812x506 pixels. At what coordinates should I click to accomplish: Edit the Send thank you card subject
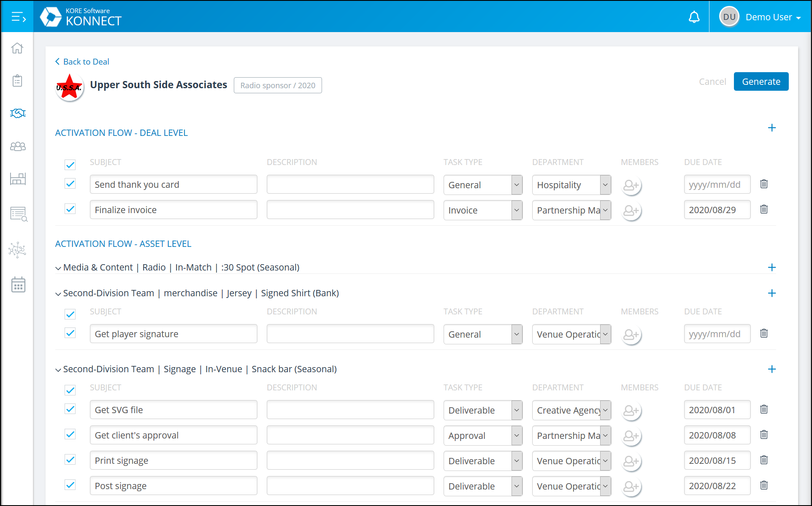click(x=173, y=184)
